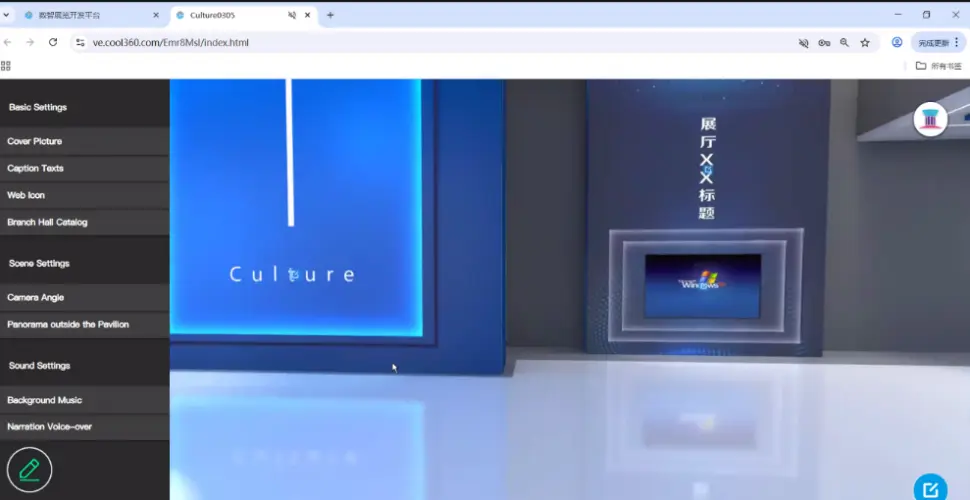
Task: Select Camera Angle option
Action: (85, 298)
